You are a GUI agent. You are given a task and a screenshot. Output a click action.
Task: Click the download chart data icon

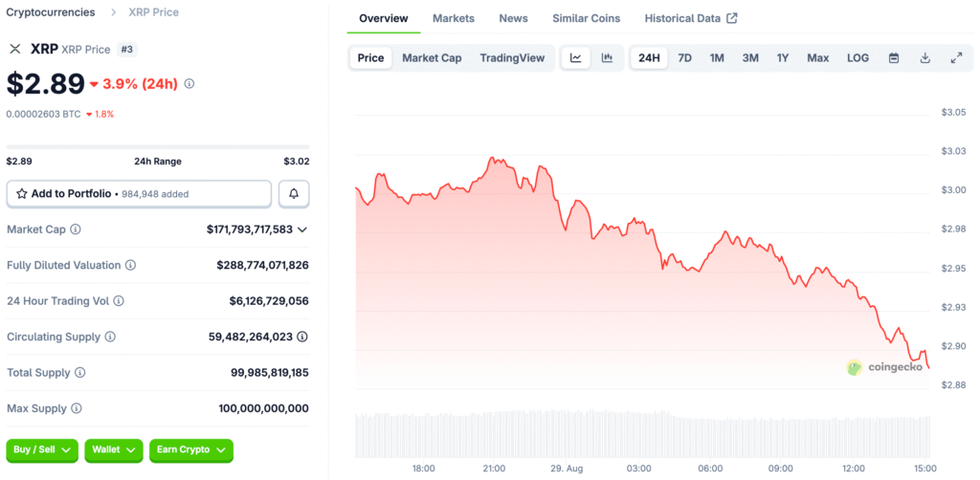(x=925, y=58)
